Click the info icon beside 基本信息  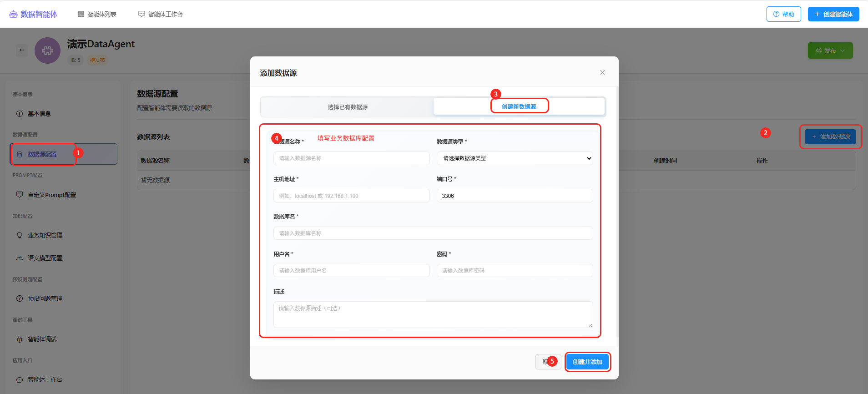click(x=20, y=114)
